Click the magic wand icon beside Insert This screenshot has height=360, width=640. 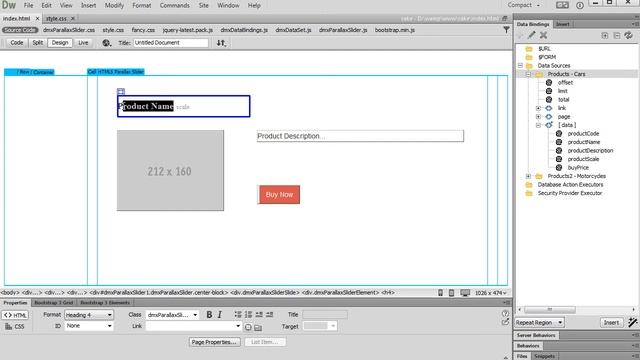633,322
